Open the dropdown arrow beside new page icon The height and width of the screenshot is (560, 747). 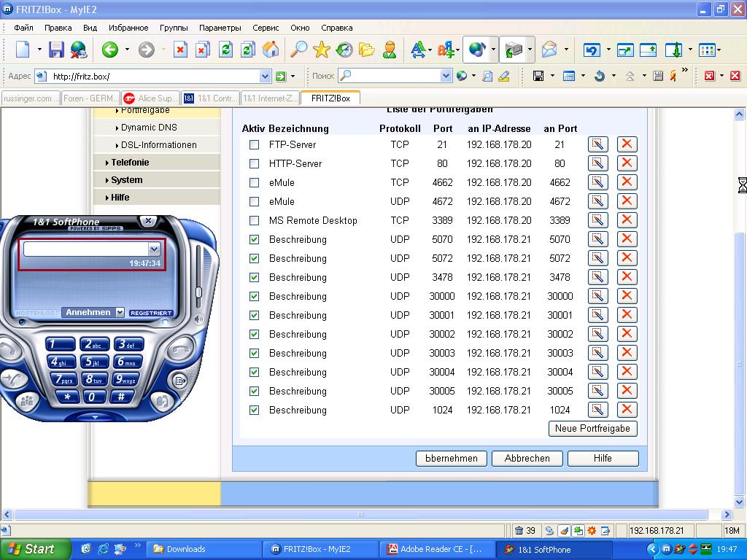[39, 49]
